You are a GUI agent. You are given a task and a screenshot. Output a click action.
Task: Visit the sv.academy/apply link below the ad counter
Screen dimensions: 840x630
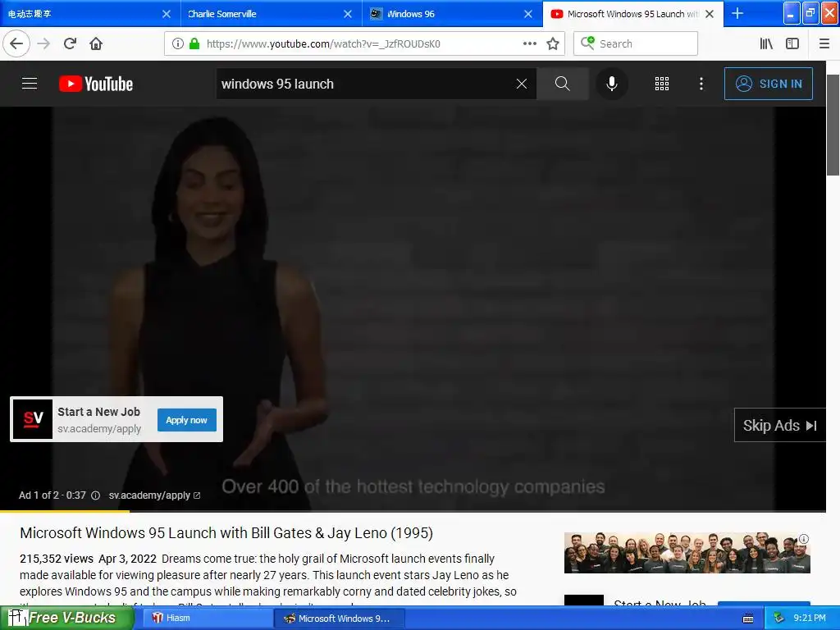coord(154,495)
